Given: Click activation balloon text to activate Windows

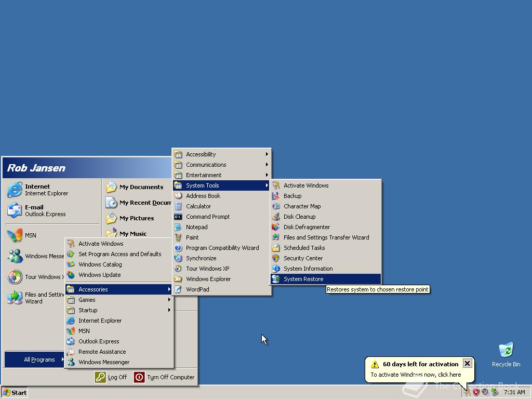Looking at the screenshot, I should 416,375.
